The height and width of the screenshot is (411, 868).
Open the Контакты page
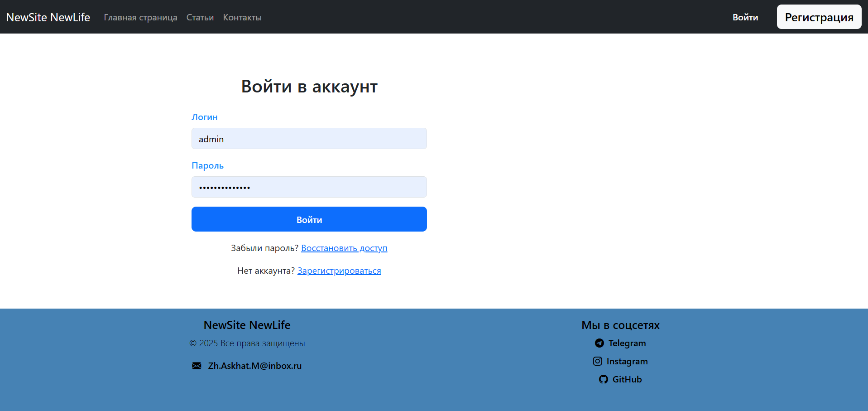(242, 17)
